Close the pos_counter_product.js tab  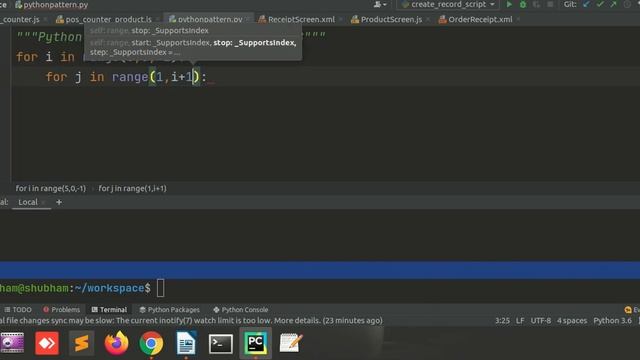(x=158, y=19)
